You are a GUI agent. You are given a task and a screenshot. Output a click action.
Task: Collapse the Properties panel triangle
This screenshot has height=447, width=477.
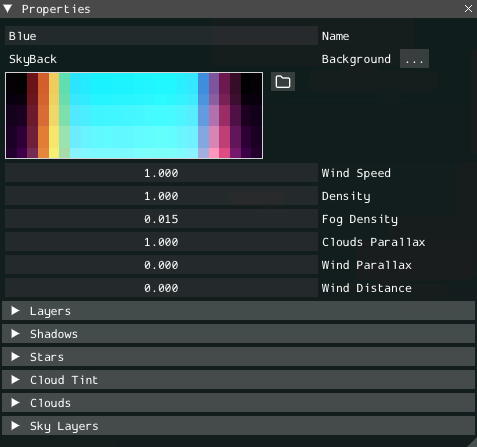click(7, 9)
